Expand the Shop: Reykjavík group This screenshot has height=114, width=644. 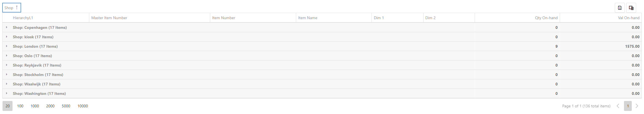(6, 65)
